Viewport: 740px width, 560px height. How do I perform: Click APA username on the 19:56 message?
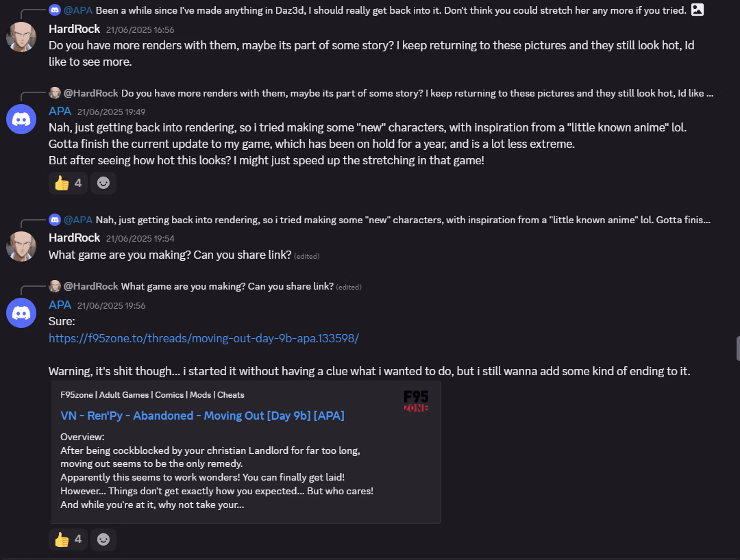(60, 305)
